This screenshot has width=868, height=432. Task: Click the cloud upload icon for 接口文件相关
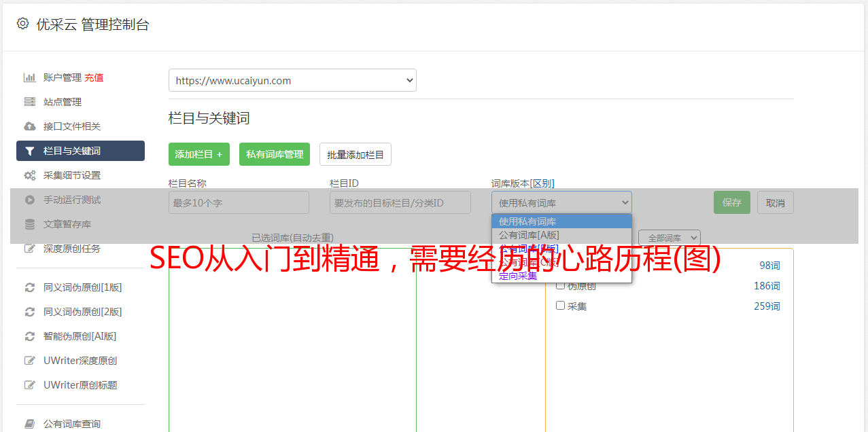[x=30, y=126]
